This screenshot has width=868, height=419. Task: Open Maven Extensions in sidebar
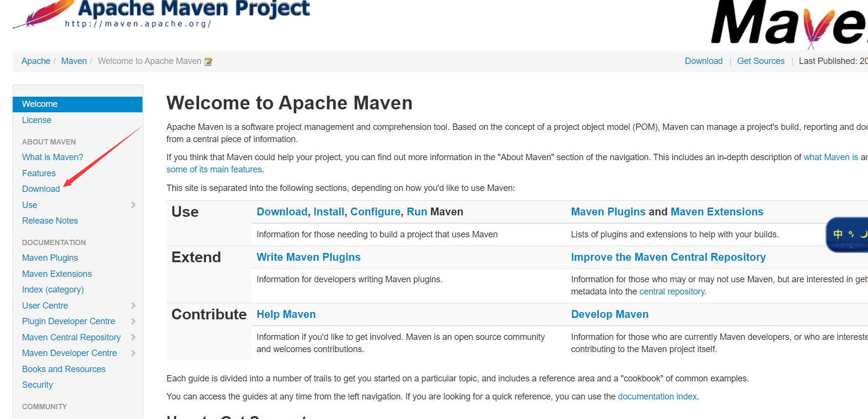(x=57, y=274)
